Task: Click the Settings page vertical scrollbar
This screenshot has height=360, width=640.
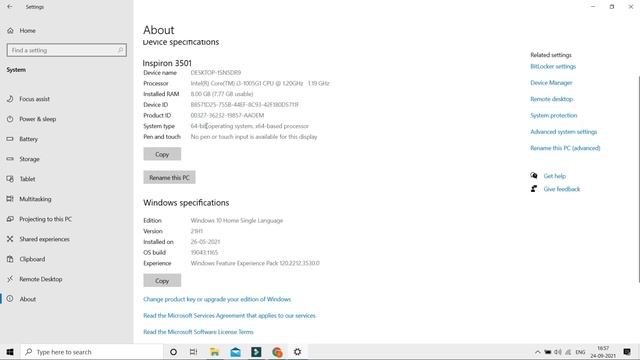Action: [638, 179]
